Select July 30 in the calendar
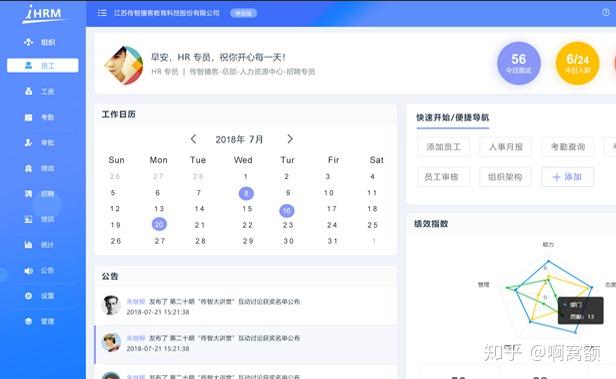 [289, 241]
